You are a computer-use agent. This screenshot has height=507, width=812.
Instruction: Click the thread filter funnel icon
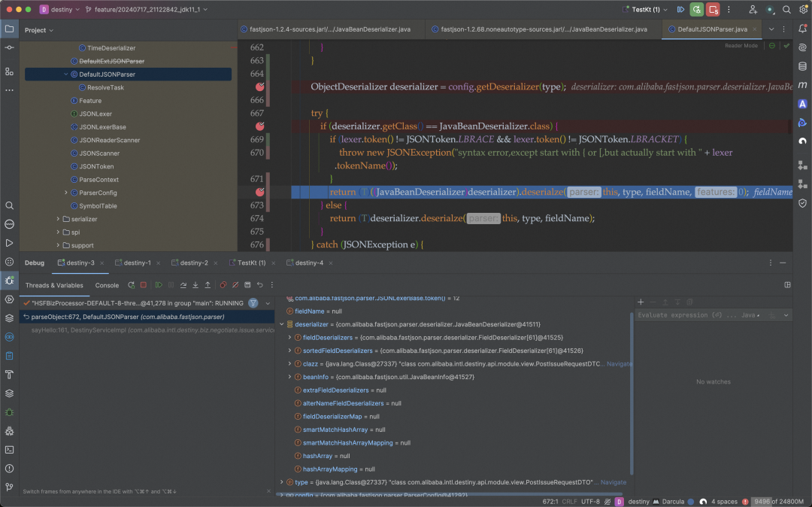(253, 303)
